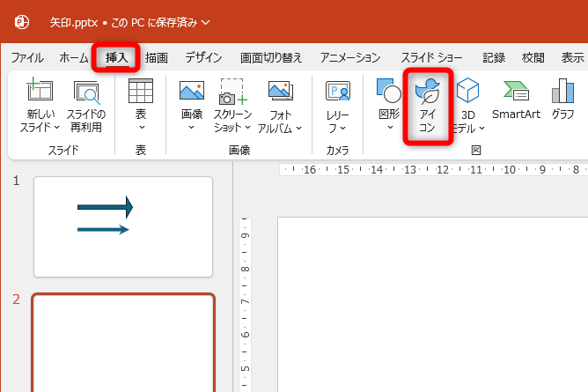Switch to the Record (記録) tab

(x=494, y=58)
